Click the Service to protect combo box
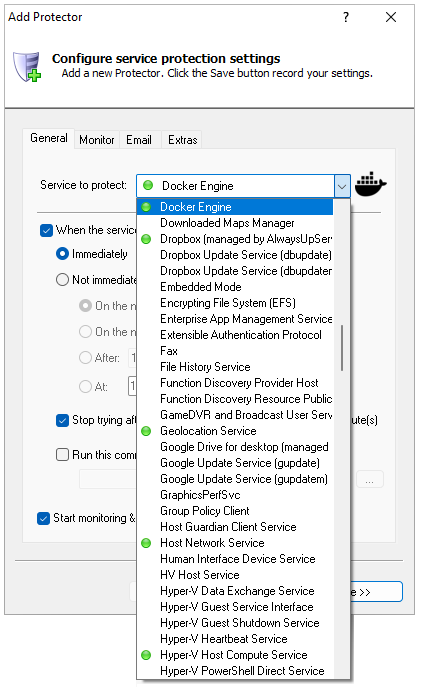This screenshot has height=687, width=421. [243, 186]
